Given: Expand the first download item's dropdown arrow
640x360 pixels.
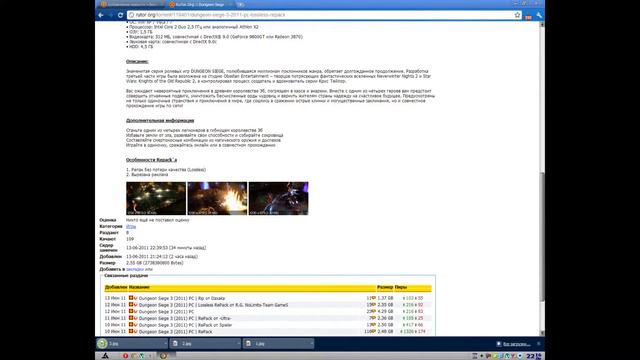Looking at the screenshot, I should coord(165,344).
